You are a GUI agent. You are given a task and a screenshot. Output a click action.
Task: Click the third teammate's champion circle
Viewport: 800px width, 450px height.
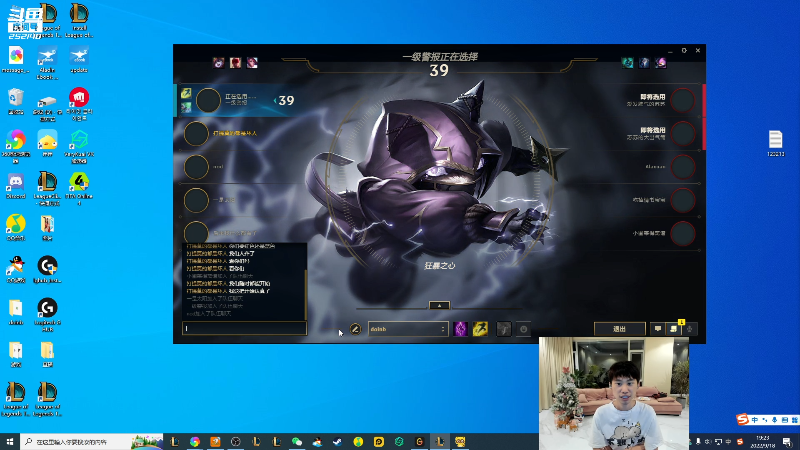coord(196,167)
